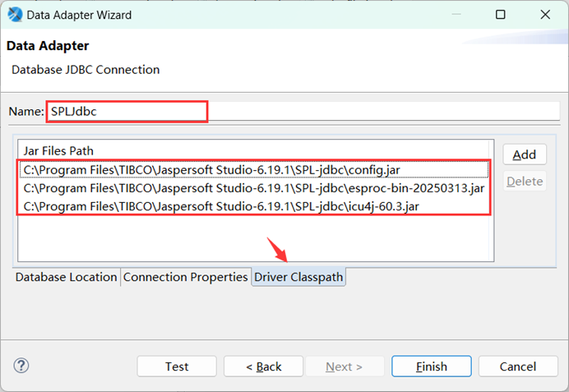The height and width of the screenshot is (392, 569).
Task: Click the Jar Files Path column header
Action: click(58, 151)
